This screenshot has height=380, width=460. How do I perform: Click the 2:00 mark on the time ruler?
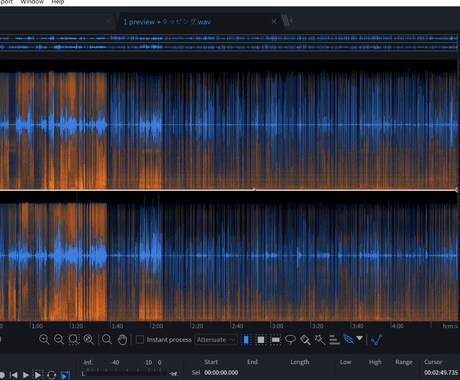click(x=157, y=326)
